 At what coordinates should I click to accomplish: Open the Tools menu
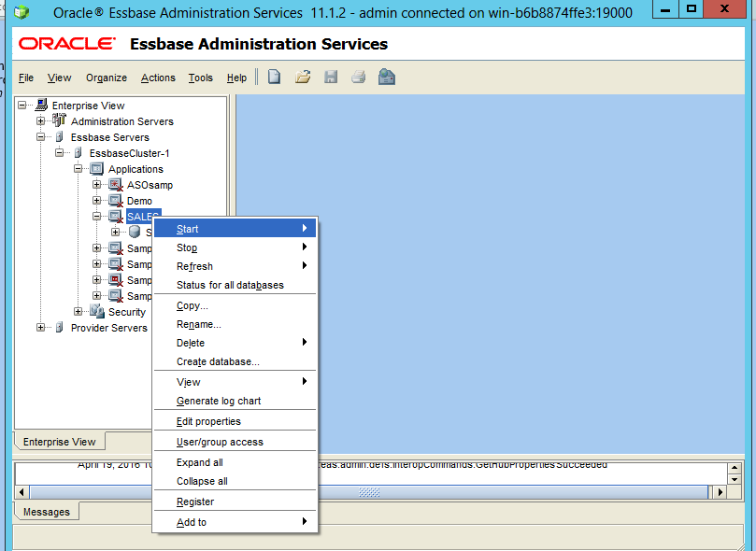click(x=201, y=78)
